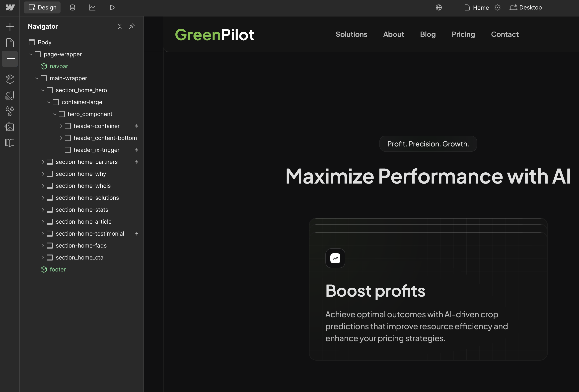The image size is (579, 392).
Task: Click the Pricing nav link
Action: (463, 34)
